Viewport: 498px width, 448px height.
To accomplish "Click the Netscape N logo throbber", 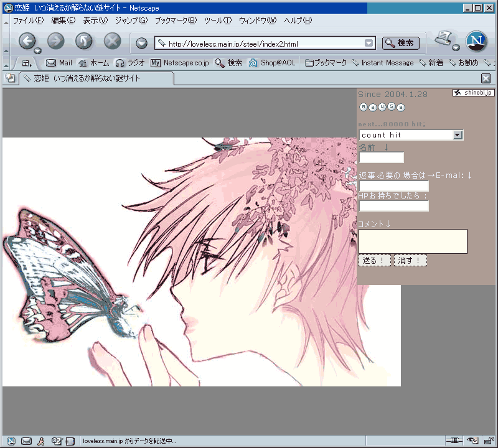I will point(476,41).
